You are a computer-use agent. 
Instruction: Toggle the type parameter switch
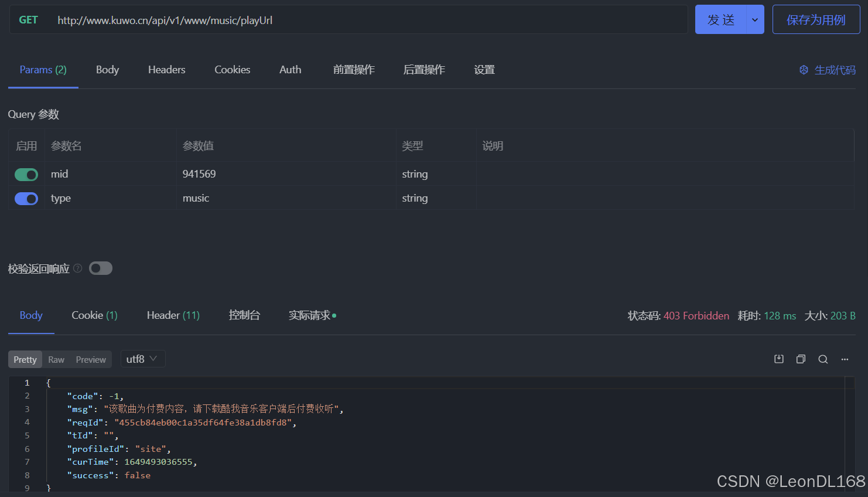(x=26, y=199)
